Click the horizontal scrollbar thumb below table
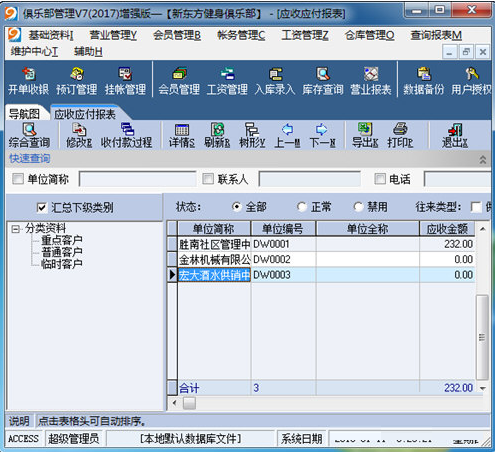Screen dimensions: 495x452 (x=189, y=403)
